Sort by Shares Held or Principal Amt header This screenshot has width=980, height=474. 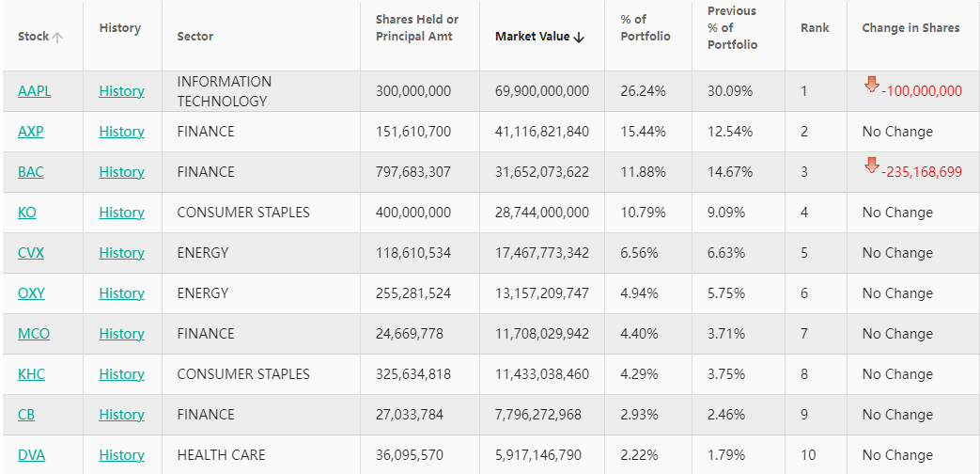(416, 28)
